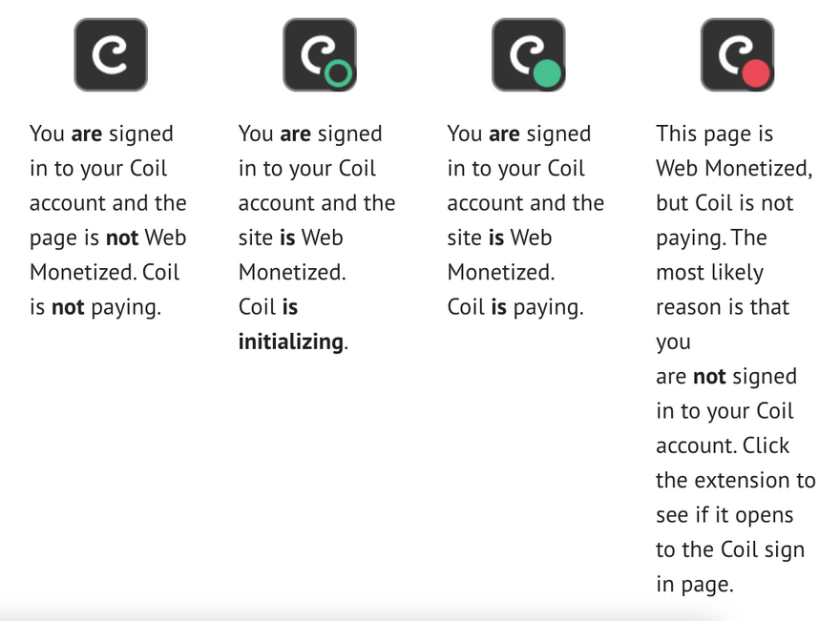840x621 pixels.
Task: Click the plain Coil icon without status dot
Action: tap(111, 55)
